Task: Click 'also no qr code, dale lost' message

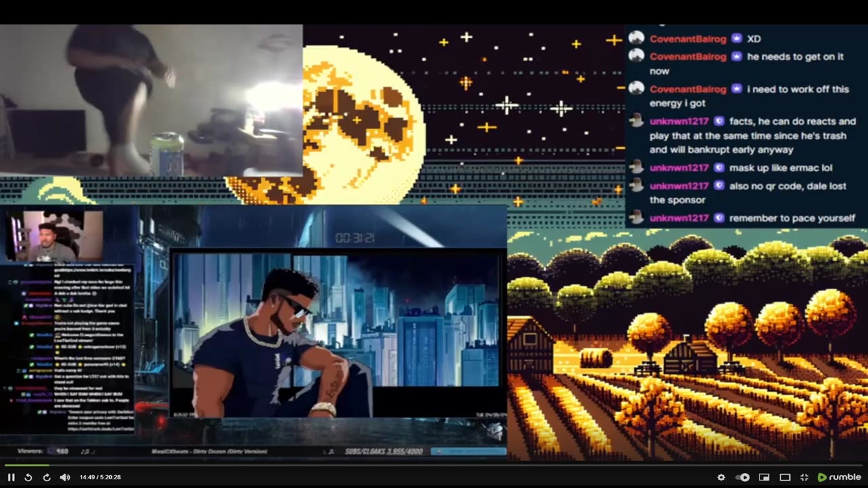Action: 747,192
